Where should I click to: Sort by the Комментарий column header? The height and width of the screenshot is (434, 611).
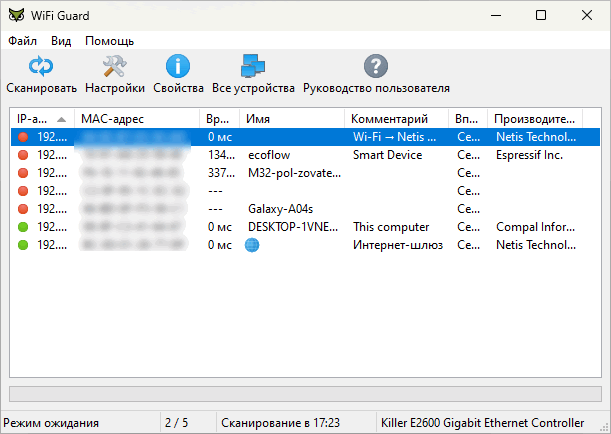(397, 119)
